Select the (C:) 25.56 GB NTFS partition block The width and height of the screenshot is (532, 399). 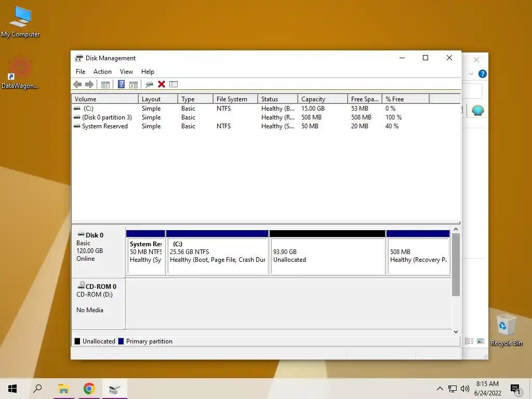tap(217, 252)
